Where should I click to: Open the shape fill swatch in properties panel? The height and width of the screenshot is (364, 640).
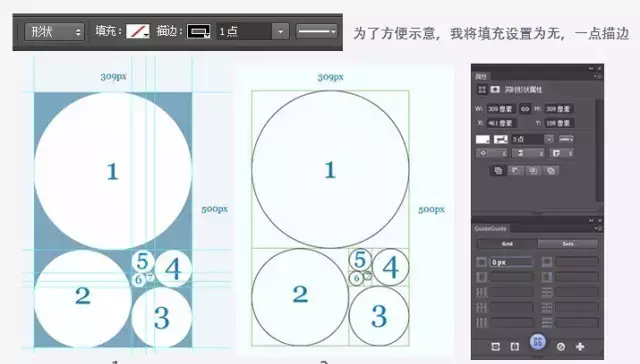483,139
